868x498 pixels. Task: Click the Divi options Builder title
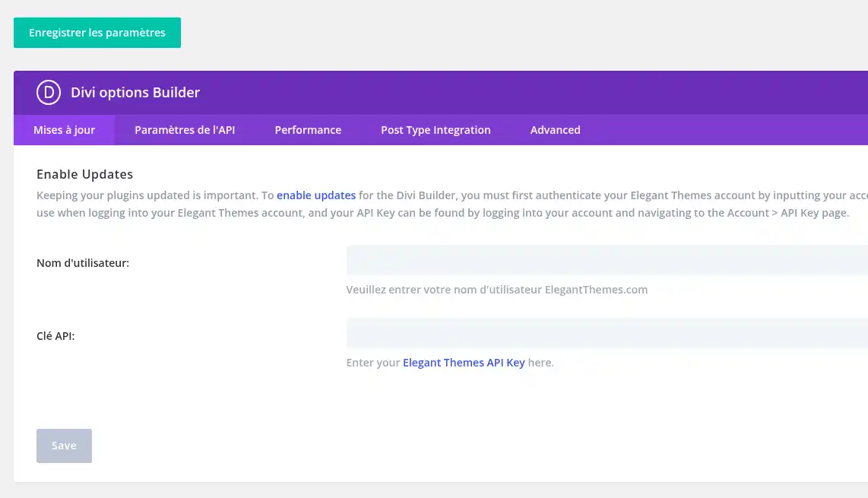coord(135,93)
